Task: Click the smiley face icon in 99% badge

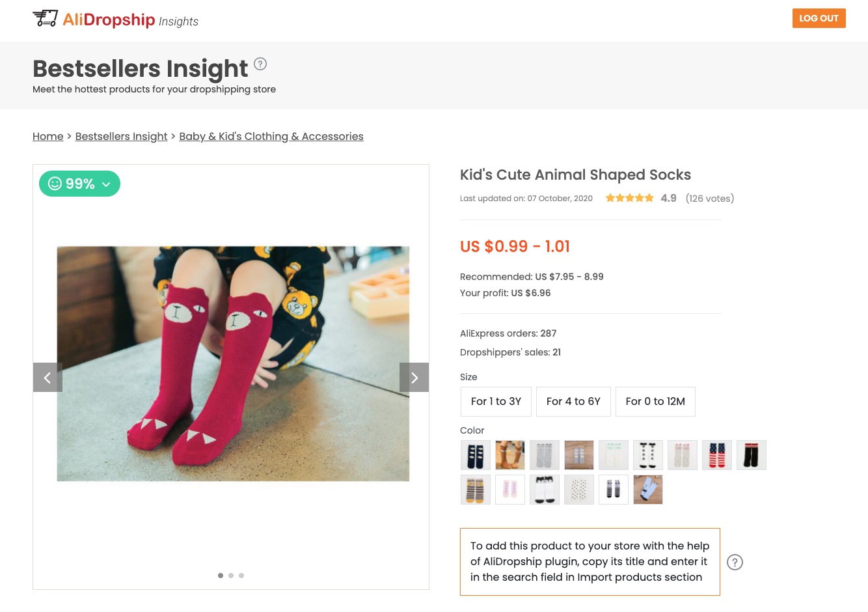Action: [55, 184]
